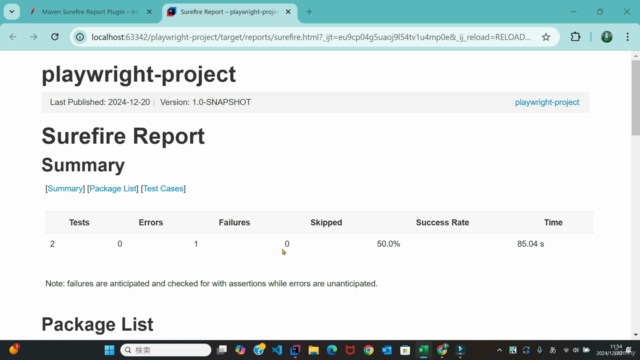
Task: Select the 50.0% success rate value
Action: point(388,244)
